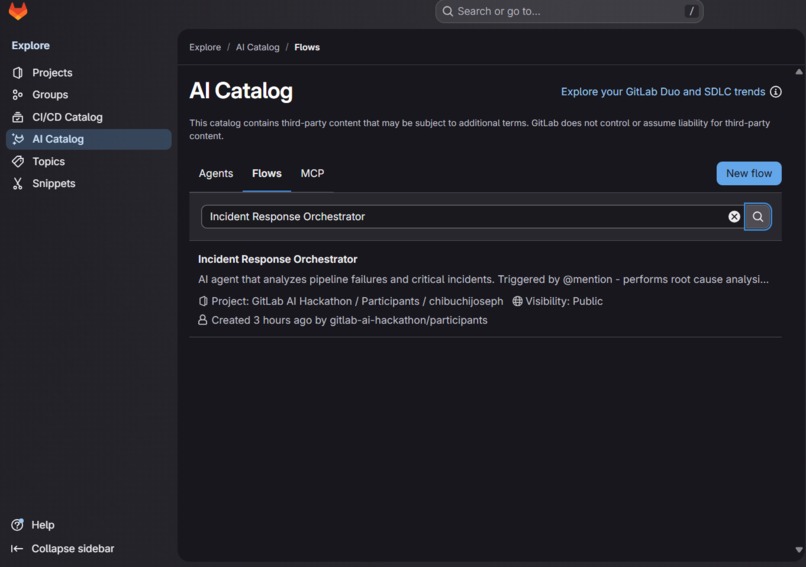Open the Projects menu item

pos(88,73)
